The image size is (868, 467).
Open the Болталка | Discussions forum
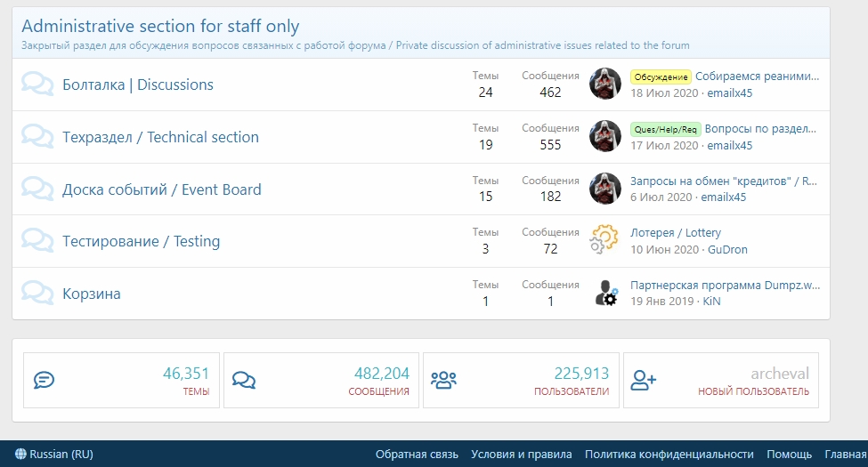click(138, 85)
